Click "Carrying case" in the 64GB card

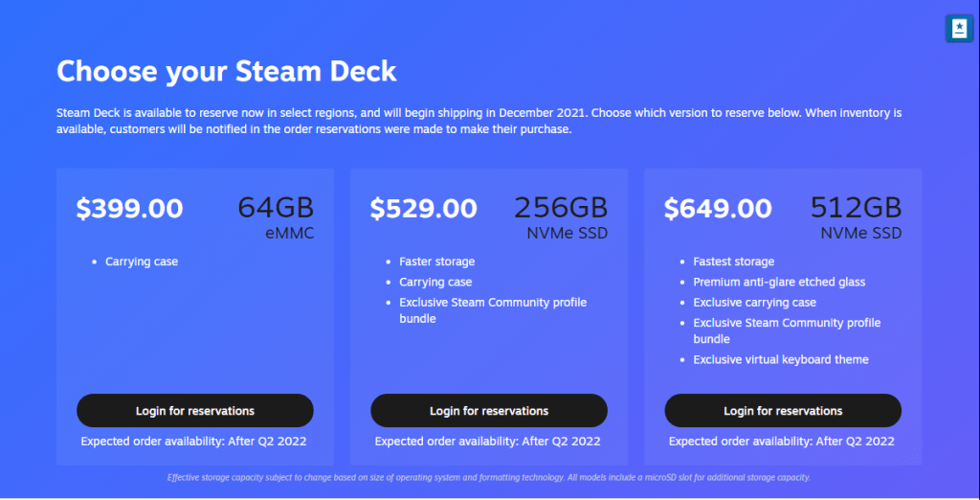(142, 261)
